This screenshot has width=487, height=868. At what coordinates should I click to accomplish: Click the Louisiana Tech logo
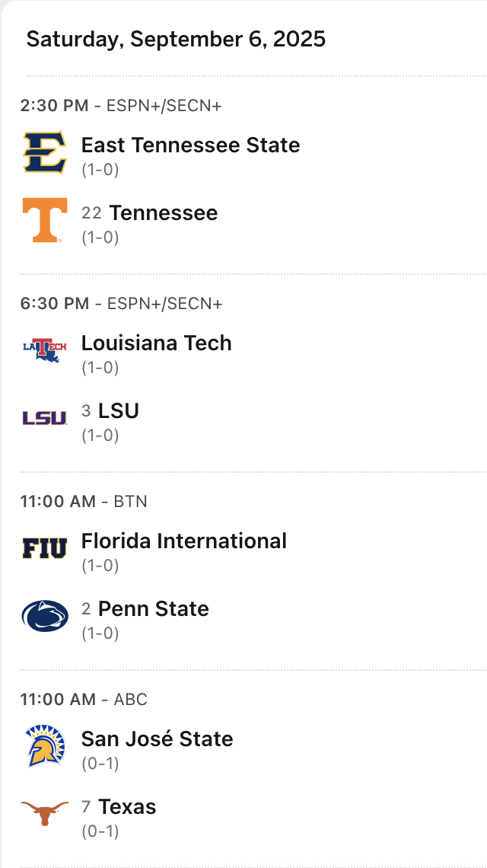(x=45, y=349)
